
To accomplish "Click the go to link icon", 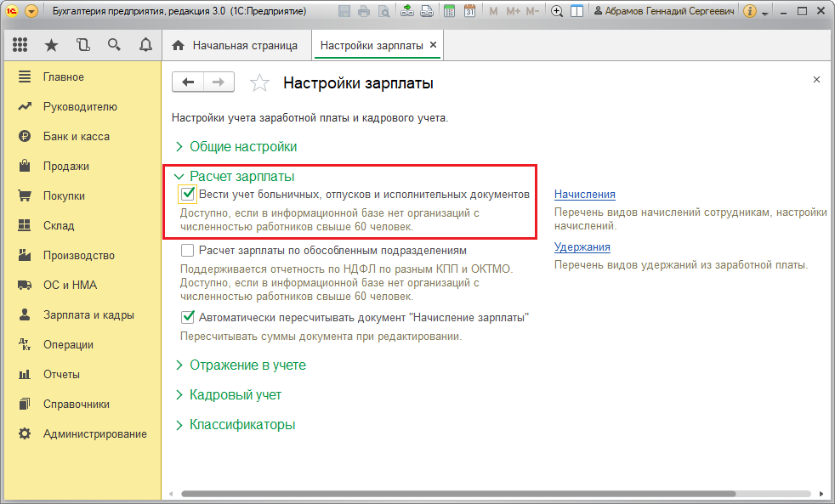I will [427, 11].
